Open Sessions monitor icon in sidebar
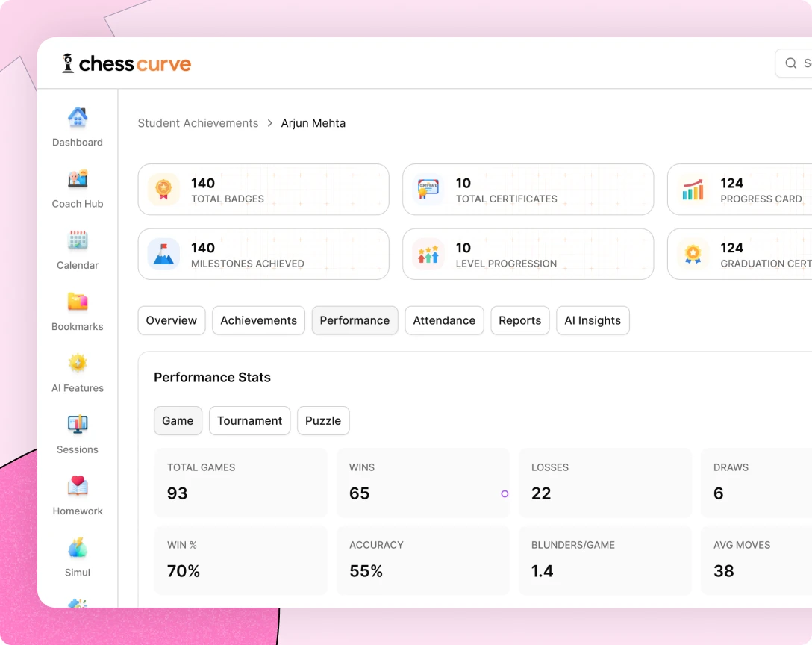Screen dimensions: 812x645 point(78,424)
